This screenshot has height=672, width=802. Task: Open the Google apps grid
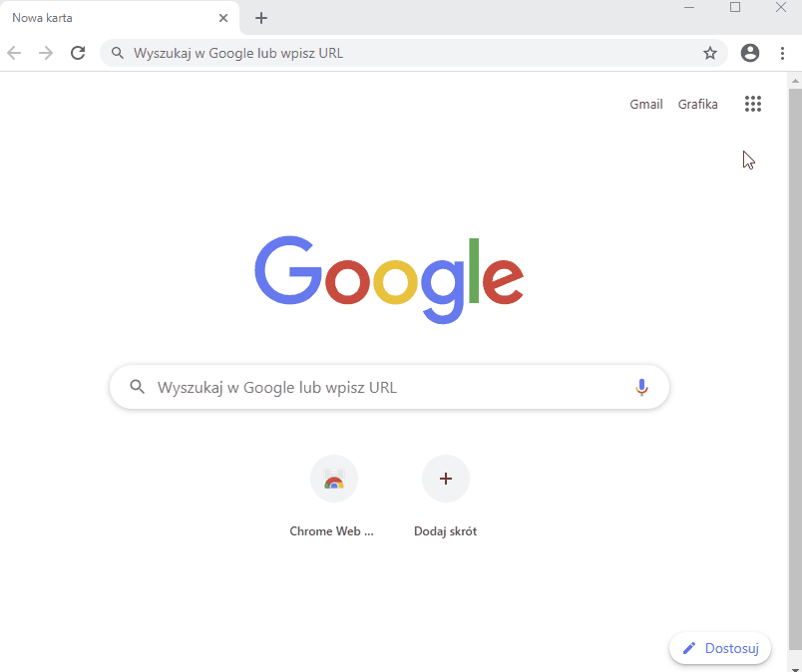(x=753, y=104)
